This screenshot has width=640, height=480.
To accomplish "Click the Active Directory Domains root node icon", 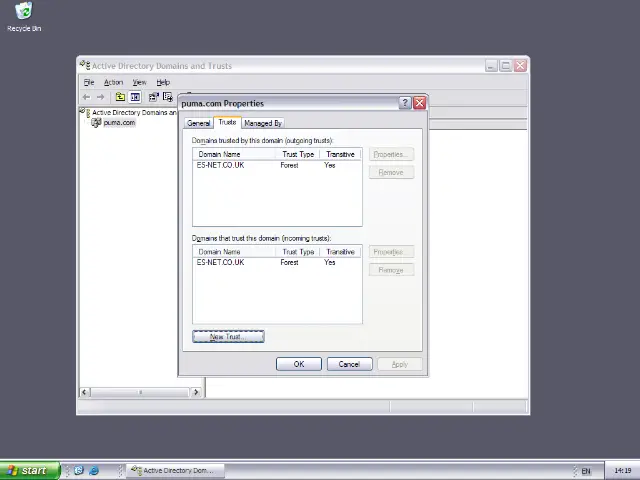I will 84,112.
